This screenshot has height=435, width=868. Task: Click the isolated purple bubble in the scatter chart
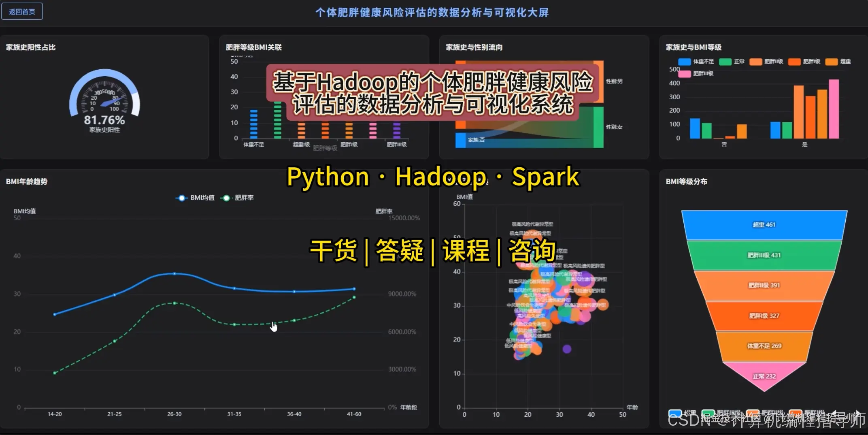(x=567, y=349)
